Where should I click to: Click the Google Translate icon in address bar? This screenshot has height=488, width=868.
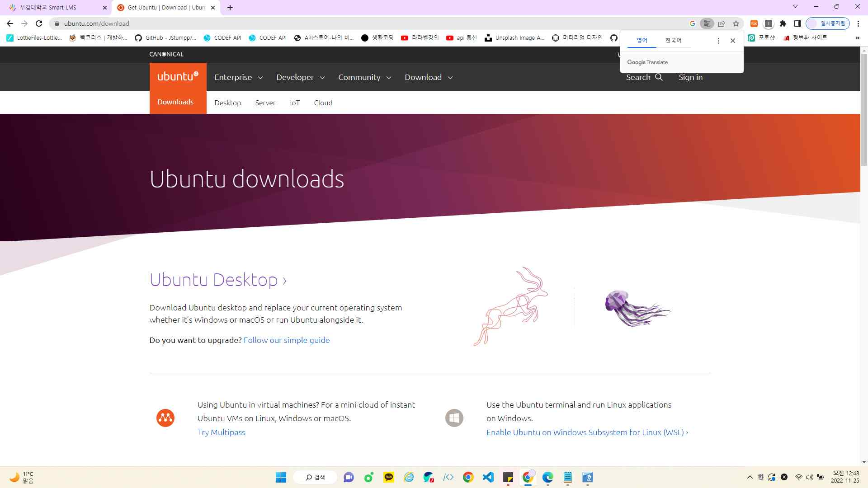707,23
